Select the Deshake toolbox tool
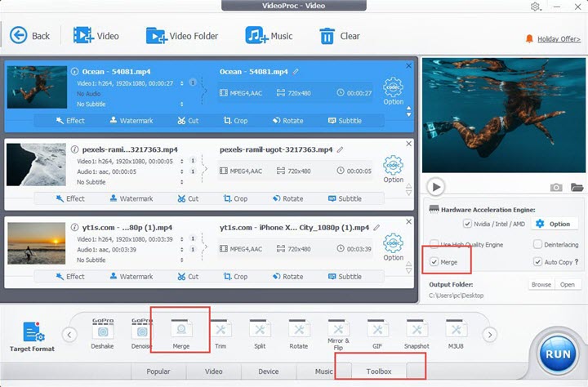 102,333
